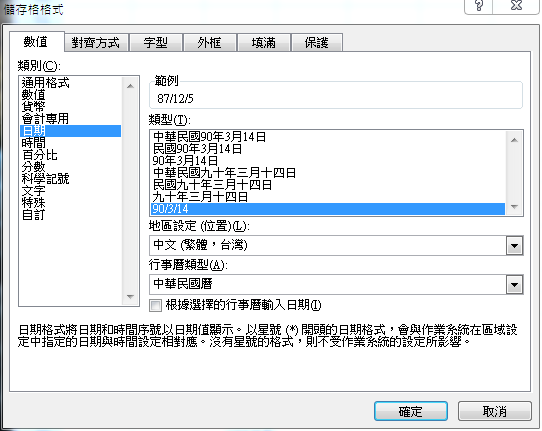This screenshot has width=542, height=431.
Task: Click category list scroll down arrow
Action: click(x=130, y=297)
